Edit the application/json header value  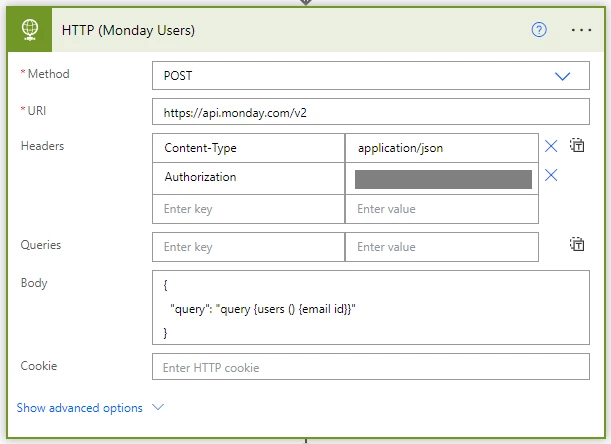click(x=442, y=148)
